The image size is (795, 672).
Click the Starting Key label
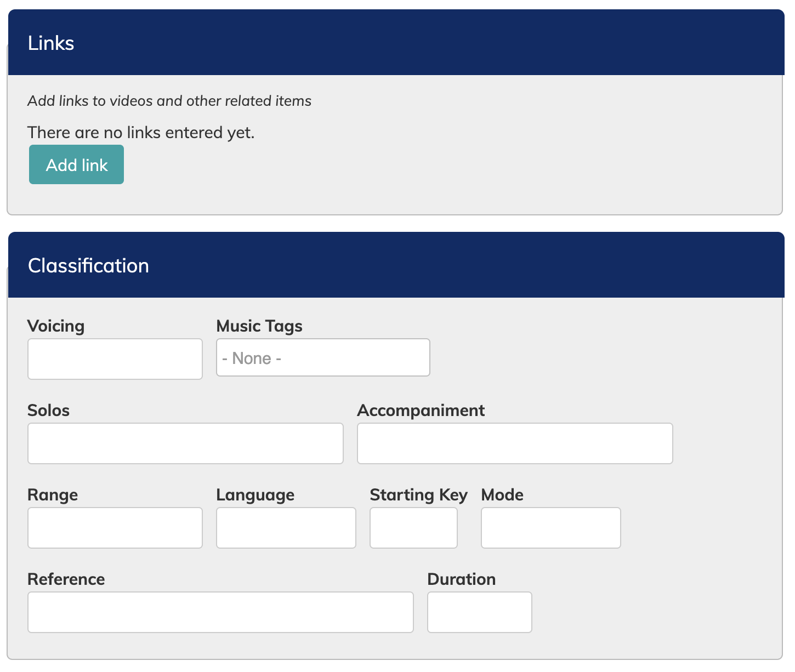(x=418, y=495)
